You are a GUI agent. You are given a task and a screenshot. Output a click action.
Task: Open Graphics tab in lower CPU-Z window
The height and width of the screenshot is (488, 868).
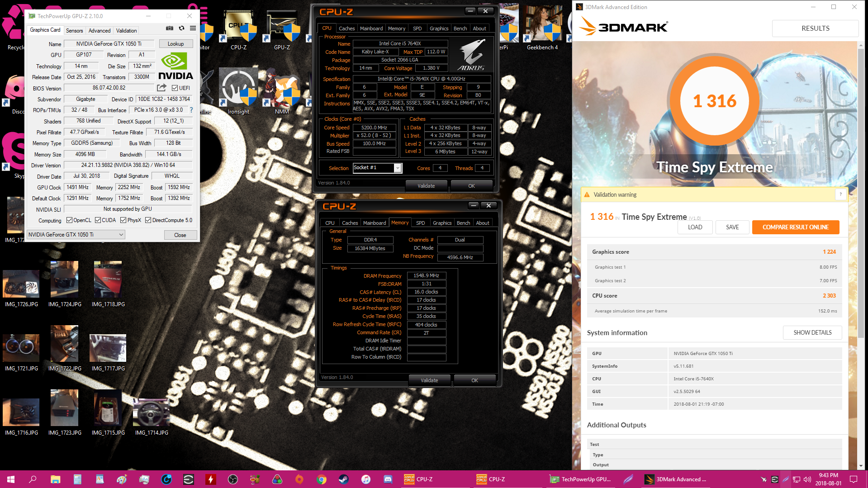click(x=442, y=223)
